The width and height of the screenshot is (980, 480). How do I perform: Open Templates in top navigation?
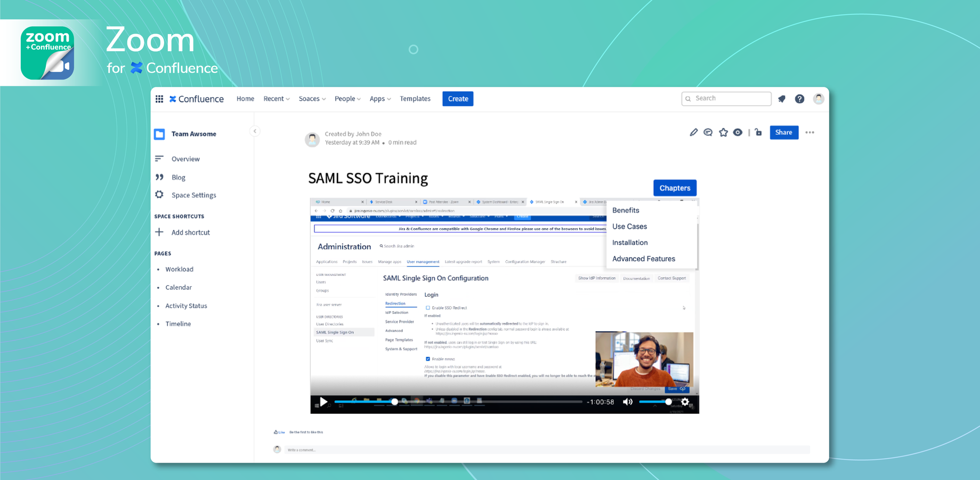point(415,99)
